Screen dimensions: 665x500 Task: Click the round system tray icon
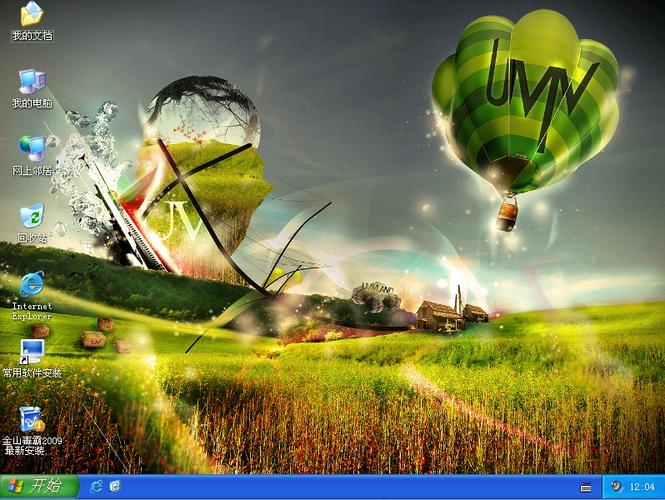(616, 486)
